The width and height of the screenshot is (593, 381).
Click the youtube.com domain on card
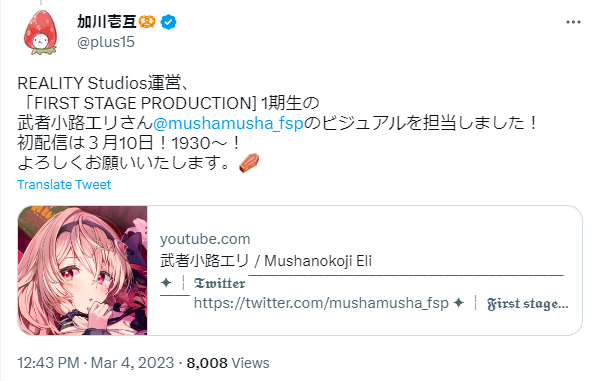[205, 239]
